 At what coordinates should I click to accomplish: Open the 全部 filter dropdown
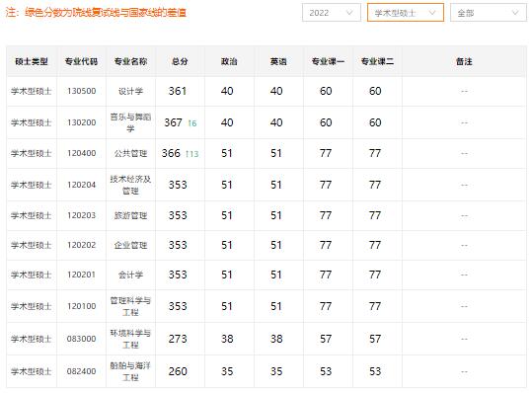pyautogui.click(x=488, y=13)
